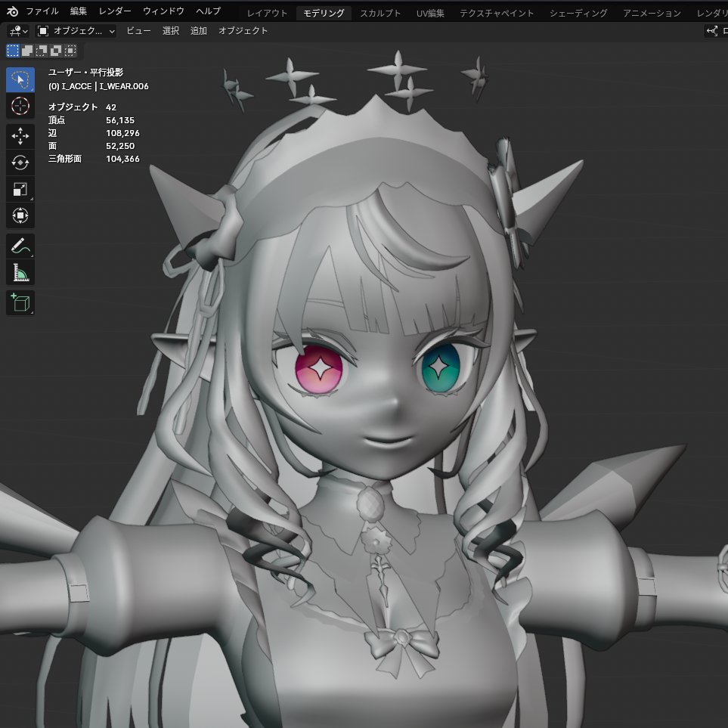Switch to the シェーディング workspace tab
The width and height of the screenshot is (728, 728).
point(578,14)
